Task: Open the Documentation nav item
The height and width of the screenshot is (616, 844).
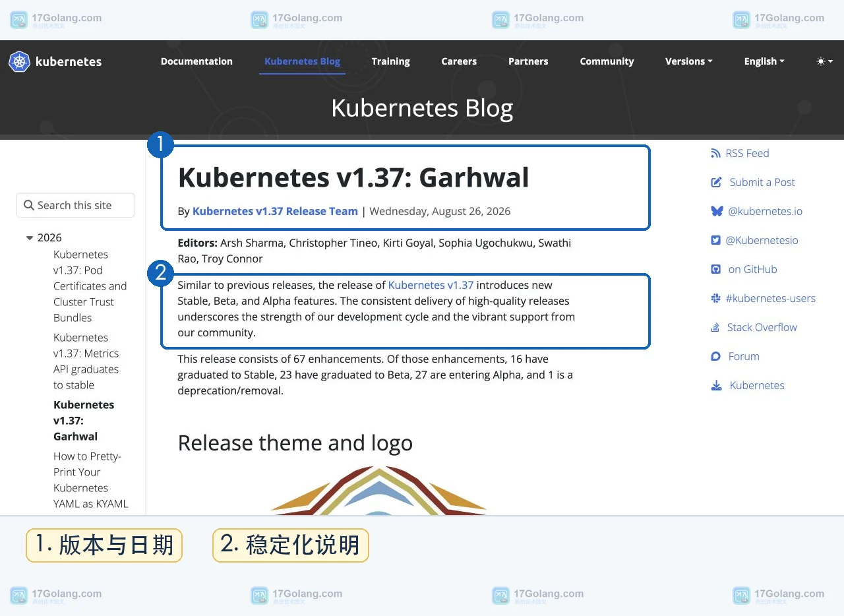Action: [196, 61]
